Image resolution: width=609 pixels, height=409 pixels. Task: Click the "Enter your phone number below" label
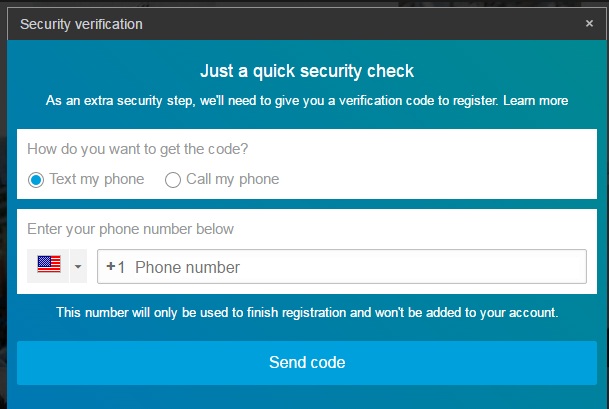point(131,229)
